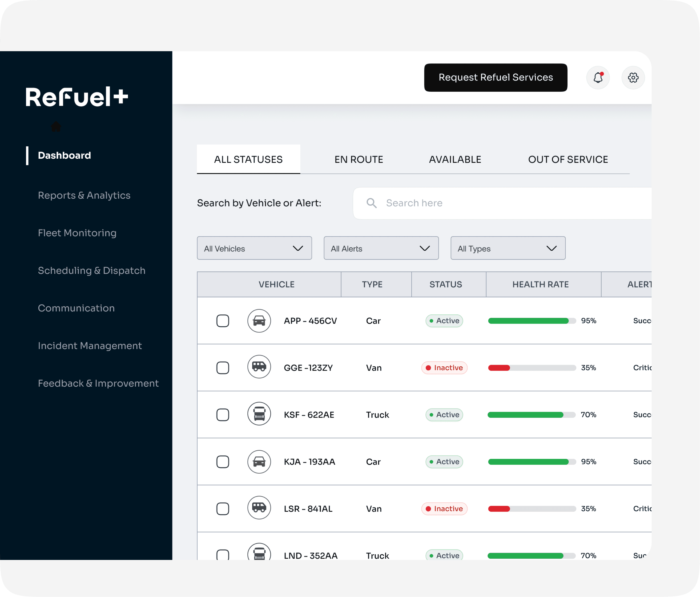Image resolution: width=700 pixels, height=597 pixels.
Task: Click the Truck type cell for KSF - 622AE
Action: [377, 415]
